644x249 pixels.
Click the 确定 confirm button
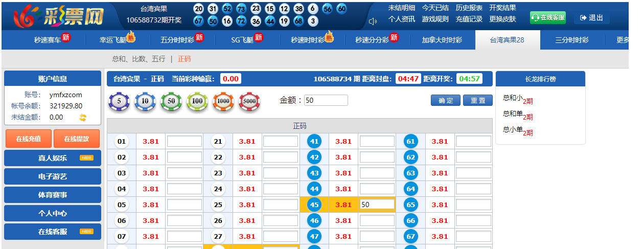tap(445, 100)
